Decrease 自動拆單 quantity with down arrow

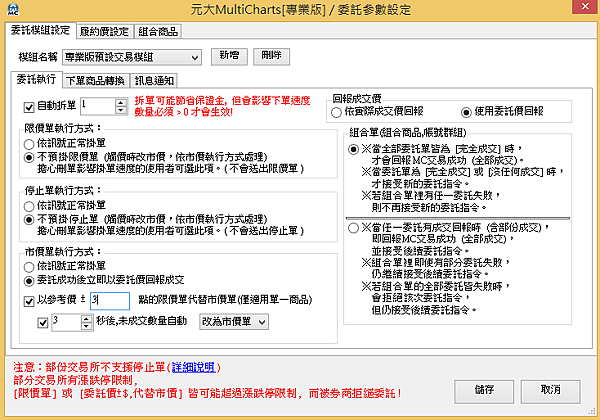tap(121, 110)
